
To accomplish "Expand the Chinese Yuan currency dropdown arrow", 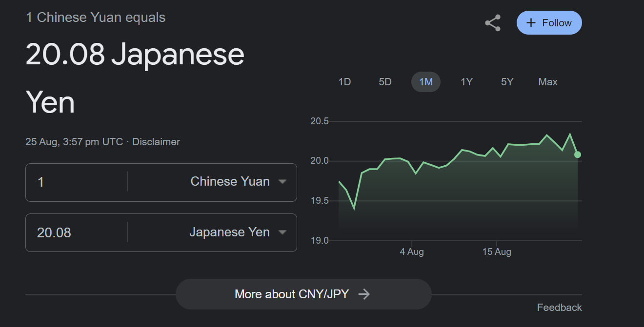I will point(282,182).
